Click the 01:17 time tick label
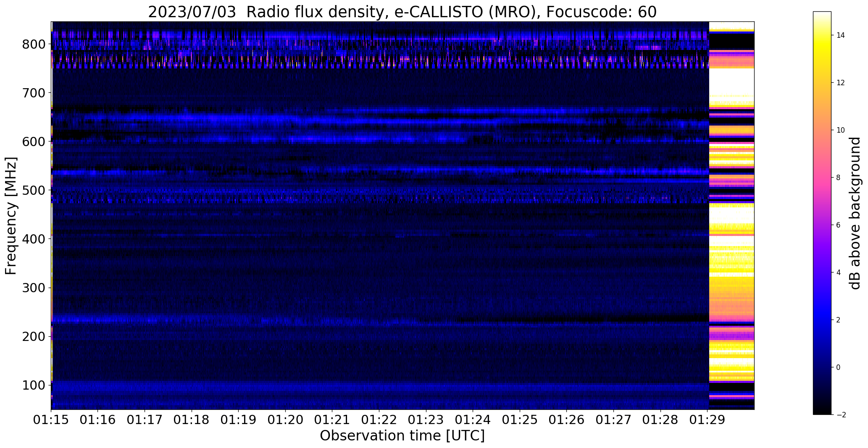This screenshot has height=448, width=868. (145, 420)
